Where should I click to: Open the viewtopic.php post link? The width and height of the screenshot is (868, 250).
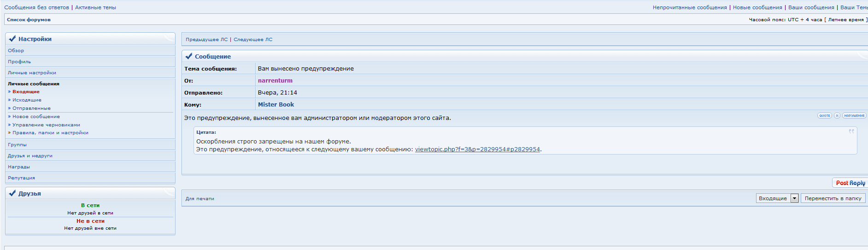tap(477, 149)
